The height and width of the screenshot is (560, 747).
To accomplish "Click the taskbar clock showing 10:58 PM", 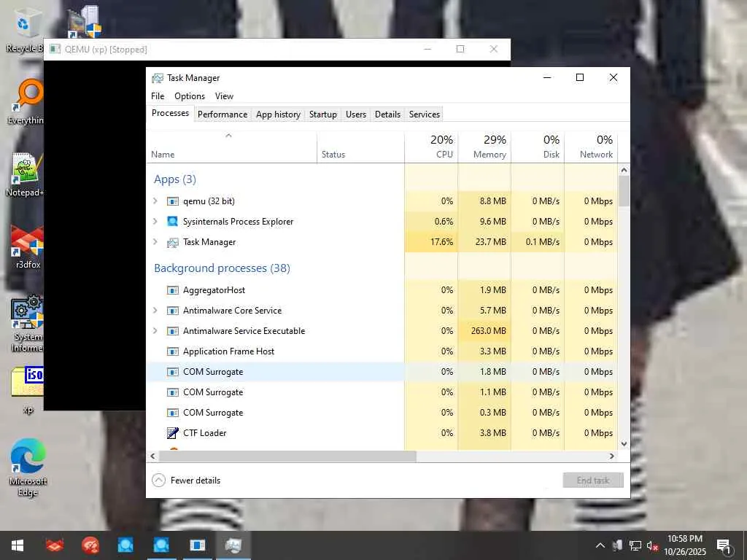I will [x=684, y=545].
